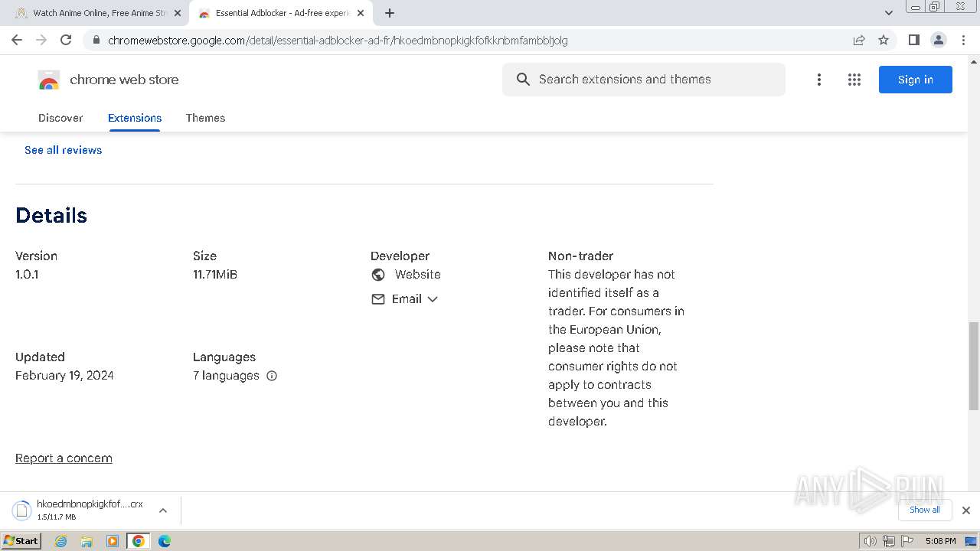
Task: Reload the current page
Action: pos(66,40)
